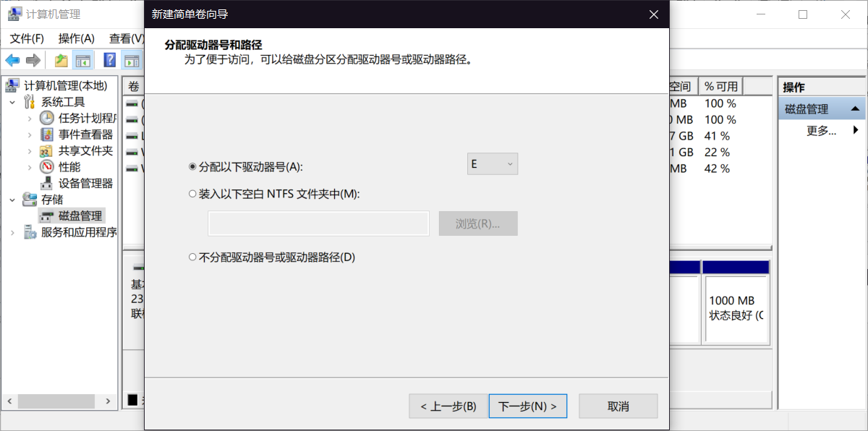Click the 卷 column header
Image resolution: width=868 pixels, height=431 pixels.
[x=134, y=86]
